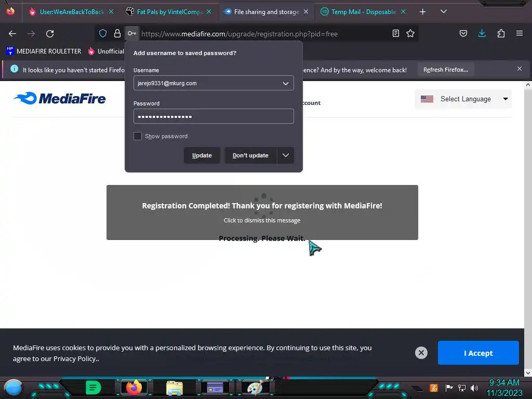Close the User:WeAreBackToBack tab

(x=111, y=11)
